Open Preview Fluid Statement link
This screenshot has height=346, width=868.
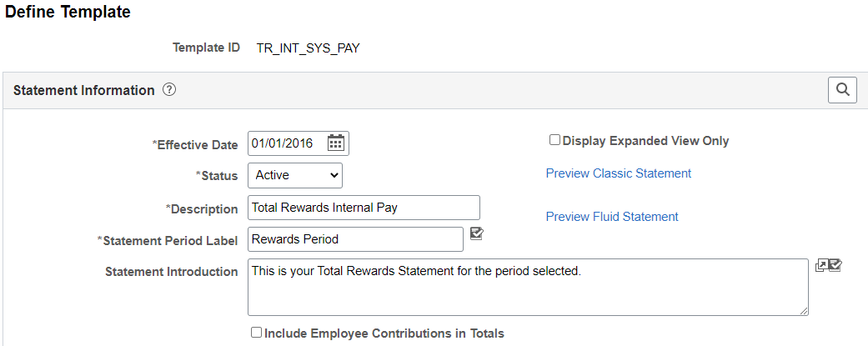coord(612,217)
